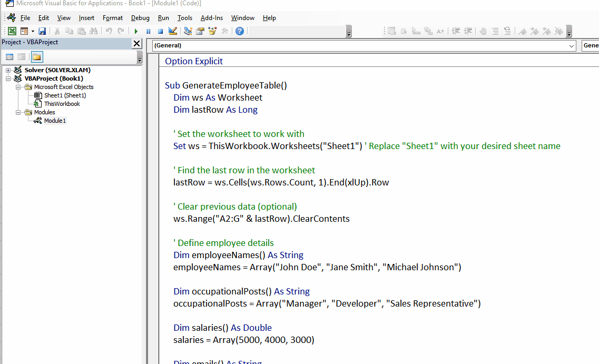Click the Indent icon in Edit toolbar
599x364 pixels.
point(456,31)
